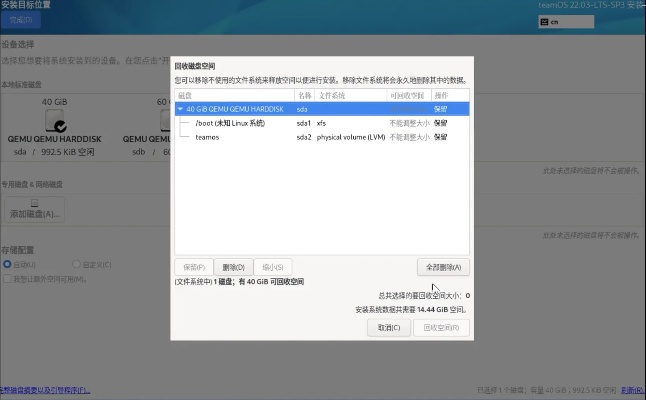Click the 添加磁盘(A)... add disk button
Viewport: 646px width, 400px height.
35,209
